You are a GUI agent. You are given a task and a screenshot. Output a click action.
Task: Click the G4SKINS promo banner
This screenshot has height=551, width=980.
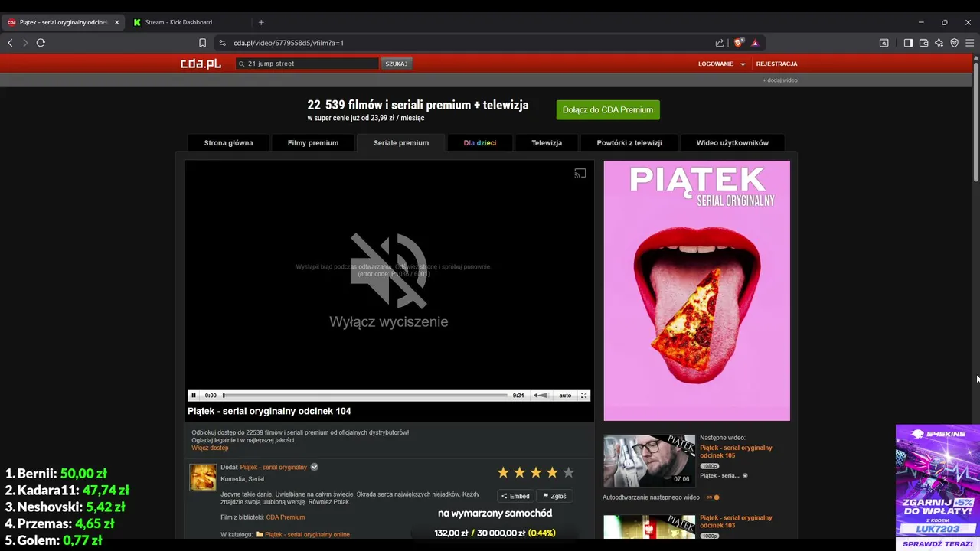938,487
